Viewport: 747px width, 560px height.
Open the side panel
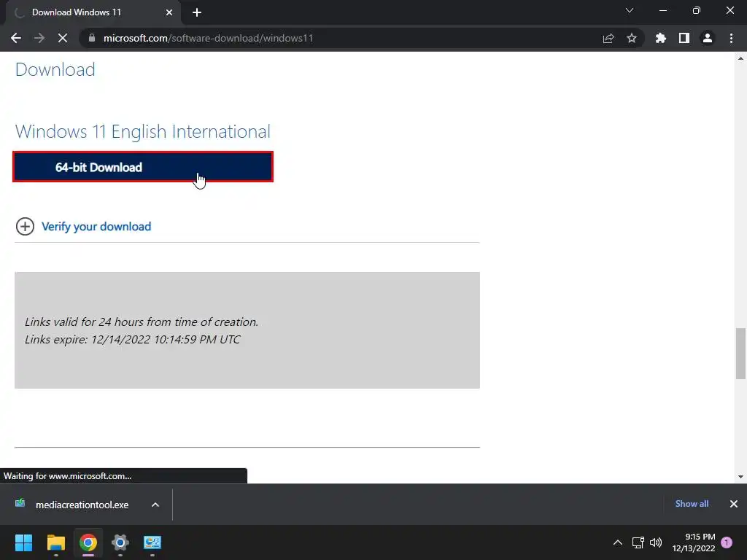(684, 38)
